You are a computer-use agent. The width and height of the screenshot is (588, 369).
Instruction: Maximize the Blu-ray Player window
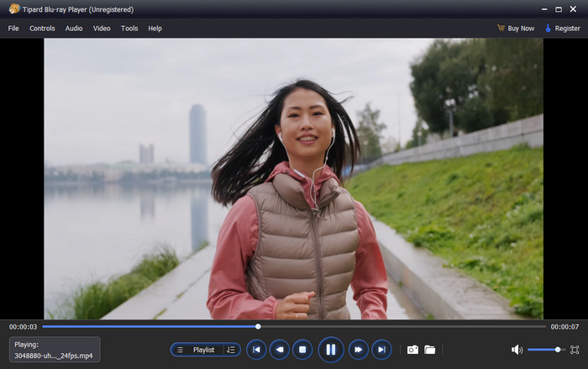pos(559,9)
